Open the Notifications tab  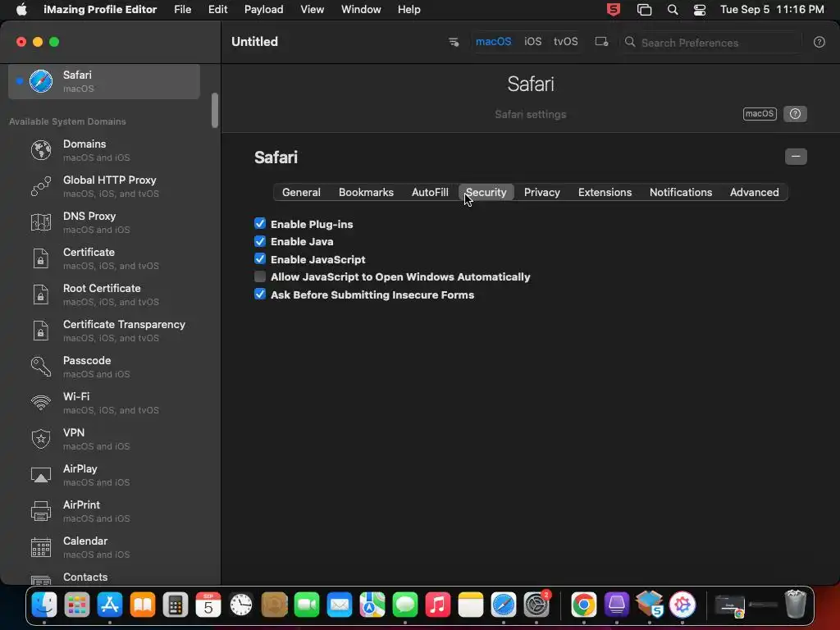click(680, 192)
